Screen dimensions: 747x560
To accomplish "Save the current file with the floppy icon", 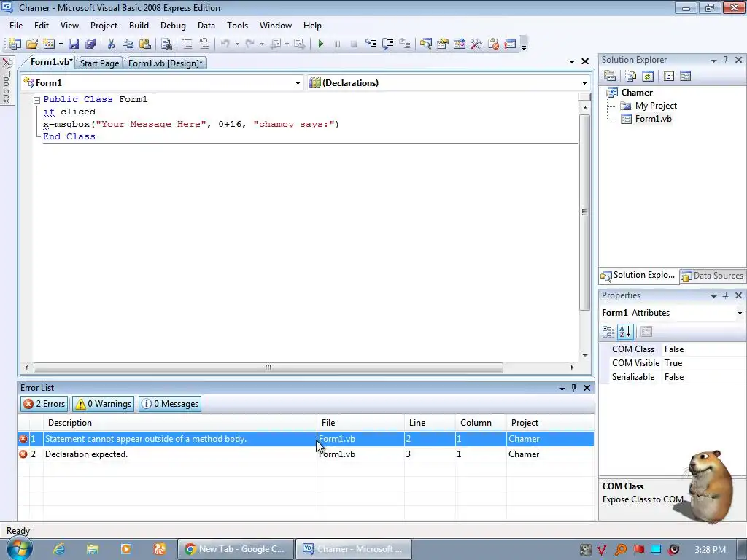I will point(74,44).
